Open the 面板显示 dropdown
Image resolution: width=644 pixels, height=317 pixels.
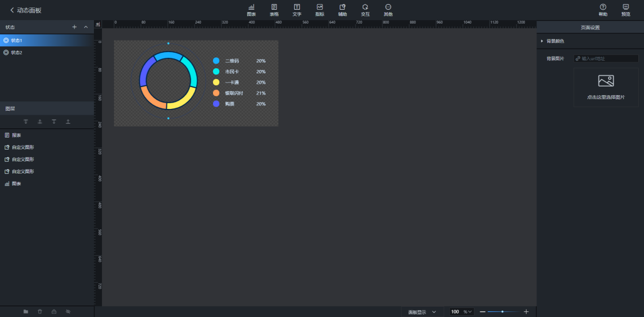click(422, 312)
